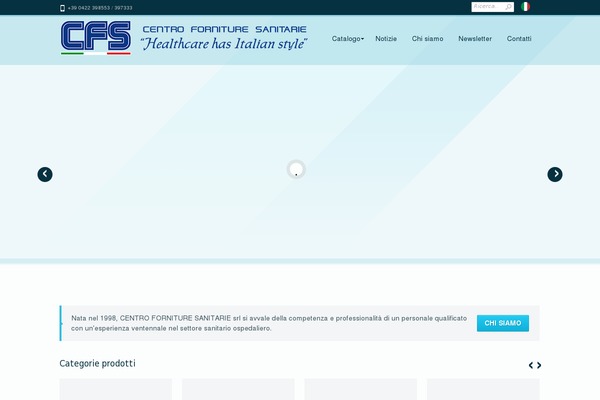The height and width of the screenshot is (400, 600).
Task: Click the search magnifier icon
Action: (508, 7)
